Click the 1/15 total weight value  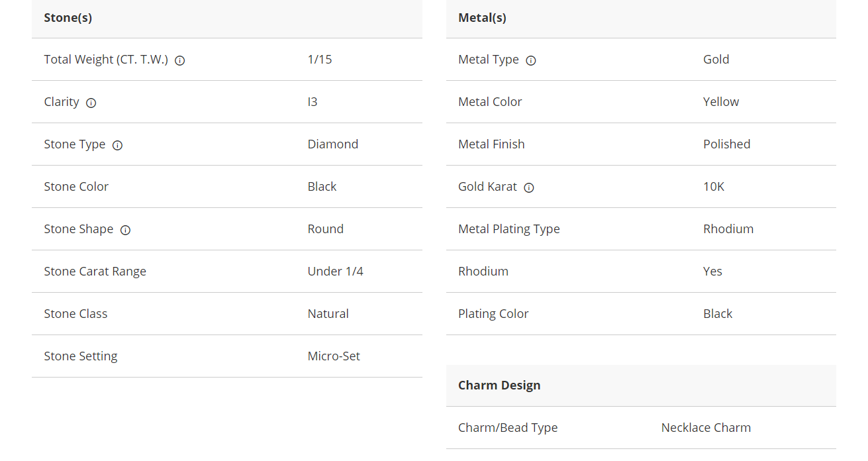[320, 60]
